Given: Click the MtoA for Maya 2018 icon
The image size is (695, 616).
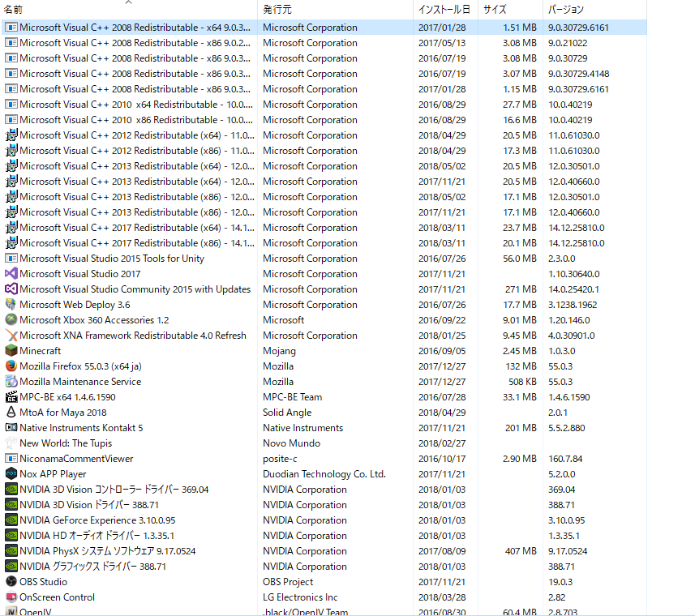Looking at the screenshot, I should click(x=11, y=413).
